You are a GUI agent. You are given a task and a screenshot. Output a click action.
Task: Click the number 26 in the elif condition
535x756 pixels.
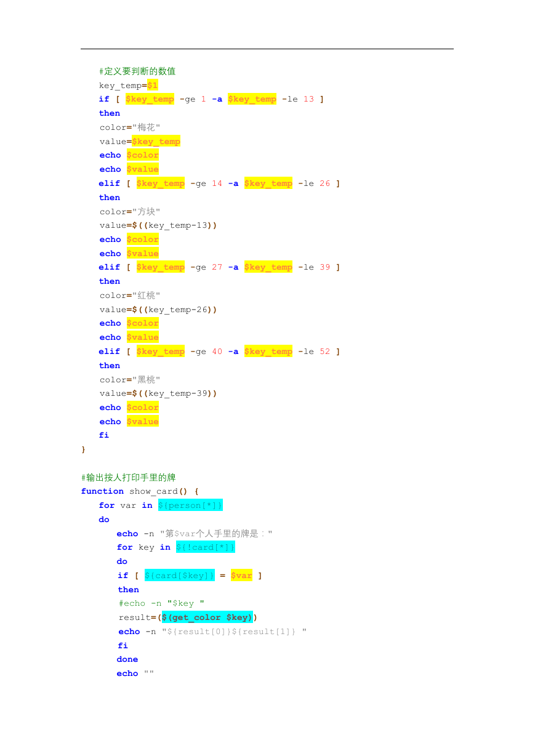324,183
